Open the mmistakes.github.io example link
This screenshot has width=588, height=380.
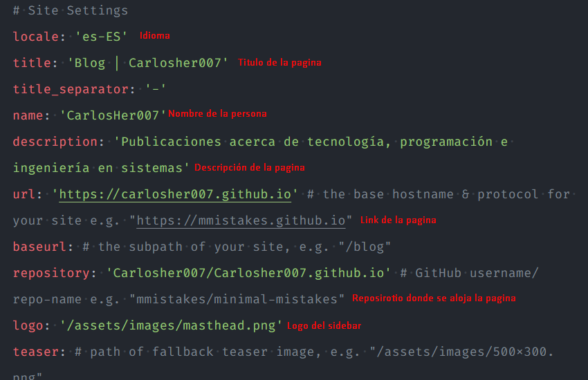pyautogui.click(x=241, y=220)
